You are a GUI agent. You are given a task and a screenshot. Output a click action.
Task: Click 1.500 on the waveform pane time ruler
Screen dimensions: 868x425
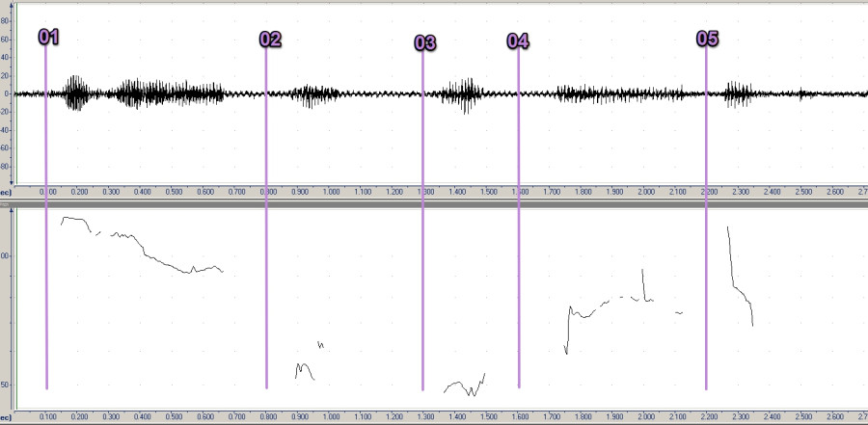tap(489, 192)
